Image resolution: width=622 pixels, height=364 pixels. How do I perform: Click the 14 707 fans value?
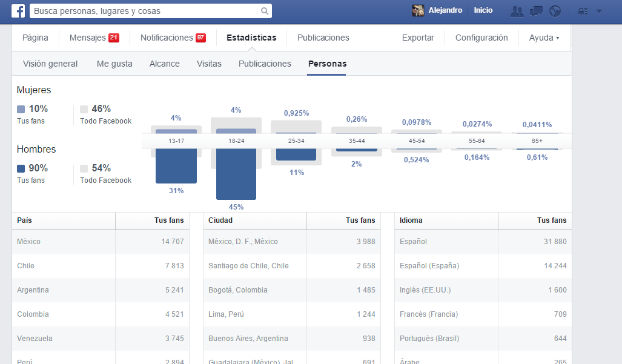tap(173, 242)
